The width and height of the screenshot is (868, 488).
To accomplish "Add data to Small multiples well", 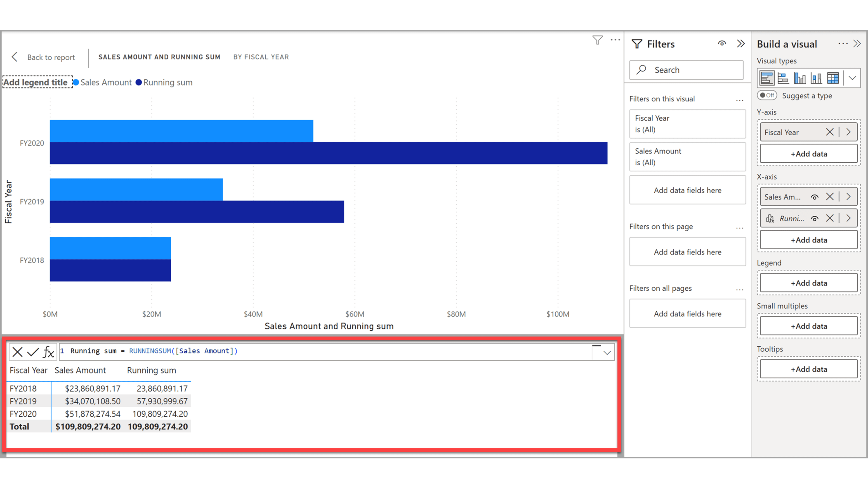I will click(809, 326).
